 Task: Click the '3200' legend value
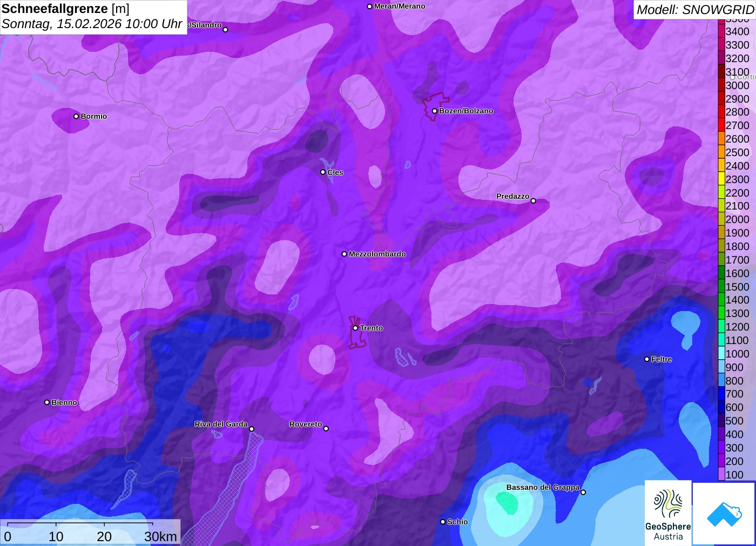coord(737,58)
